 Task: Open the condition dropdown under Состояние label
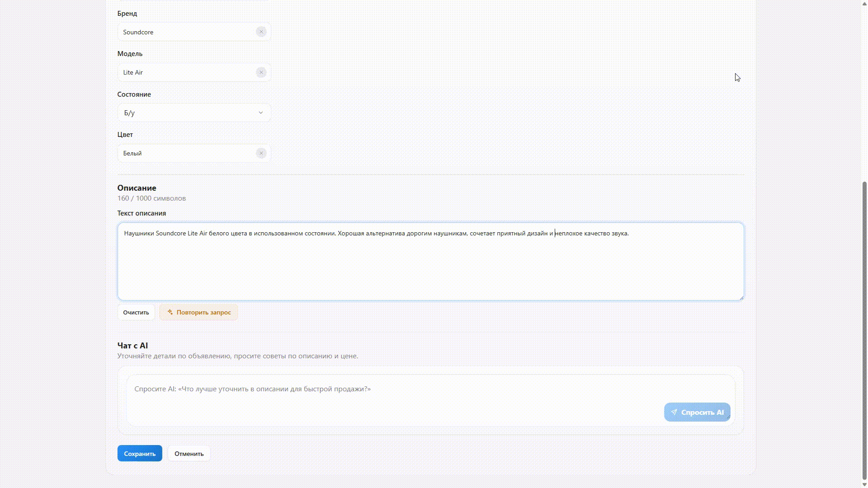click(193, 113)
